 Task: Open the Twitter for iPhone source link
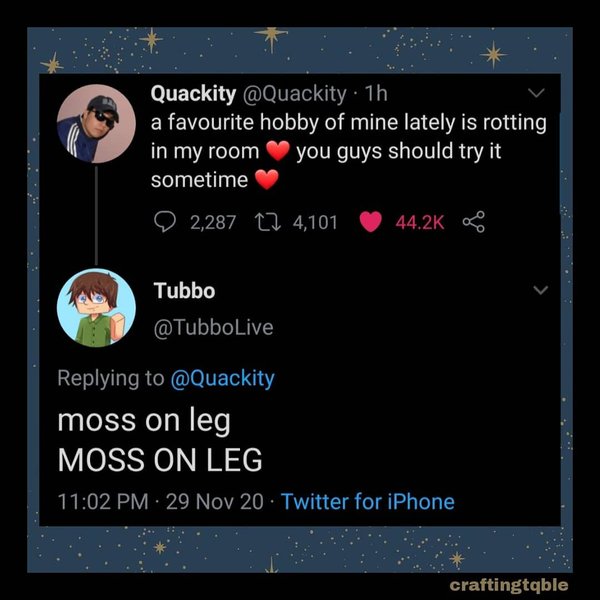368,502
